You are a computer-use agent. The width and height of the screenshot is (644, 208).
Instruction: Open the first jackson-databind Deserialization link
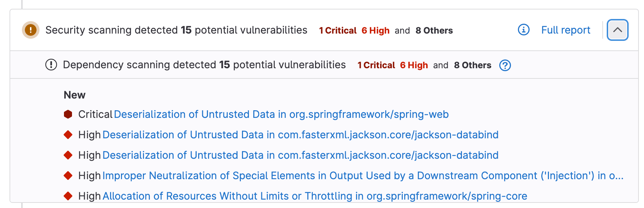300,135
